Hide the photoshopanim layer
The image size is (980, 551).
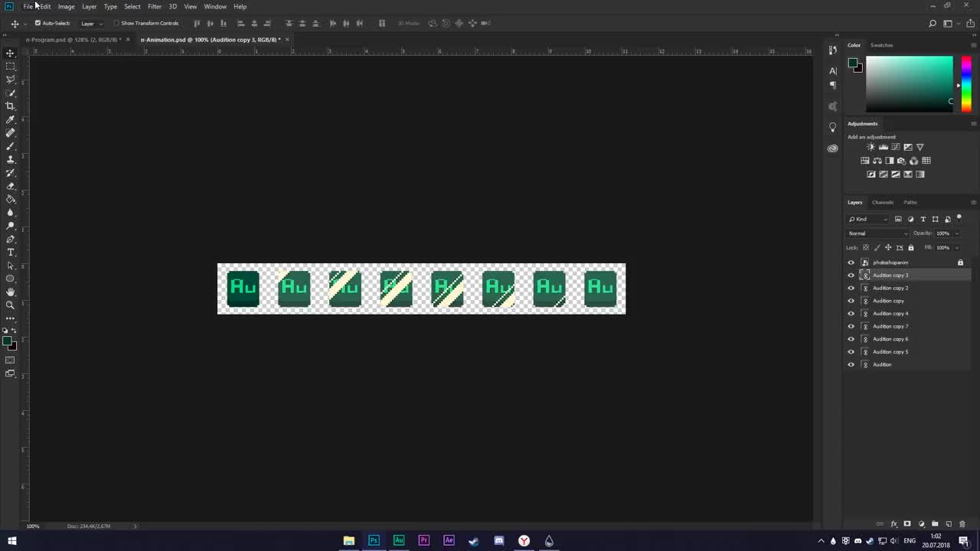pos(851,262)
